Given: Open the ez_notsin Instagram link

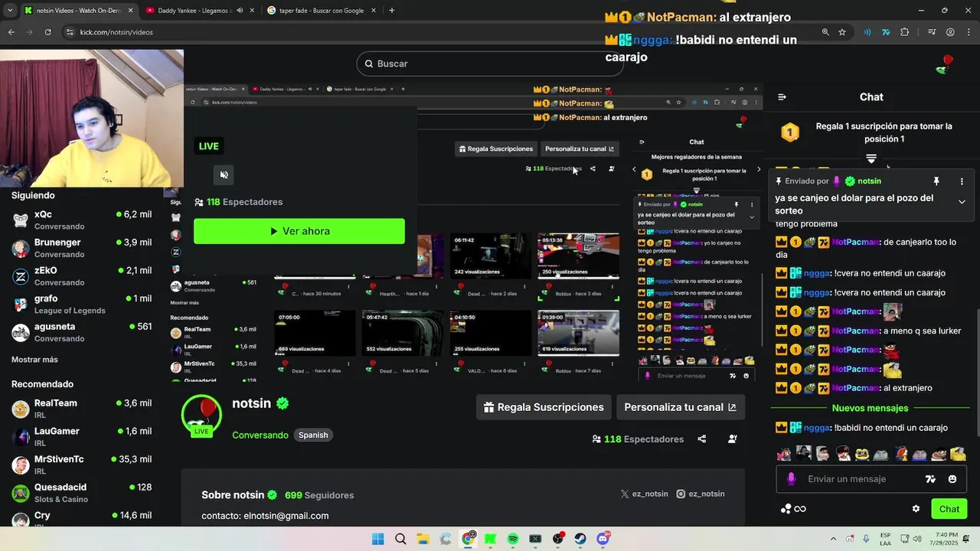Looking at the screenshot, I should click(700, 494).
